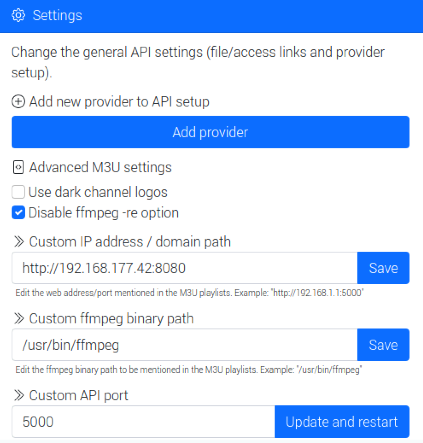This screenshot has height=443, width=423.
Task: Click the Add new provider to API setup heading
Action: point(119,102)
